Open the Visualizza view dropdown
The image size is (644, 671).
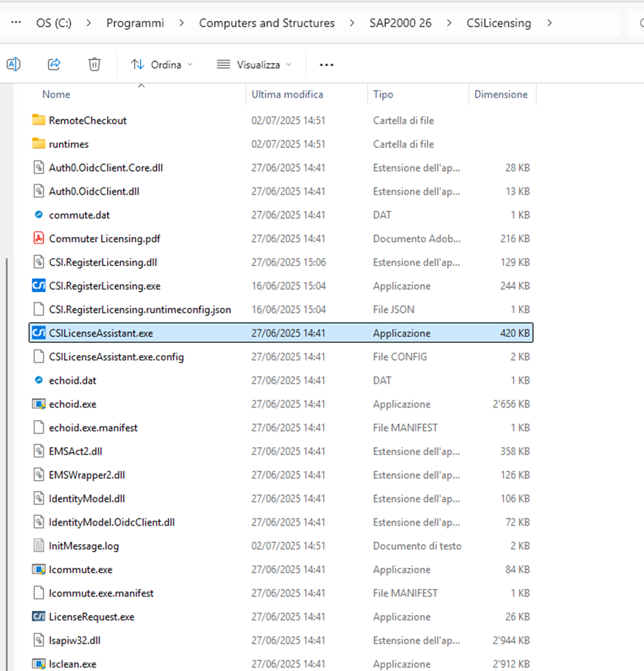[254, 64]
